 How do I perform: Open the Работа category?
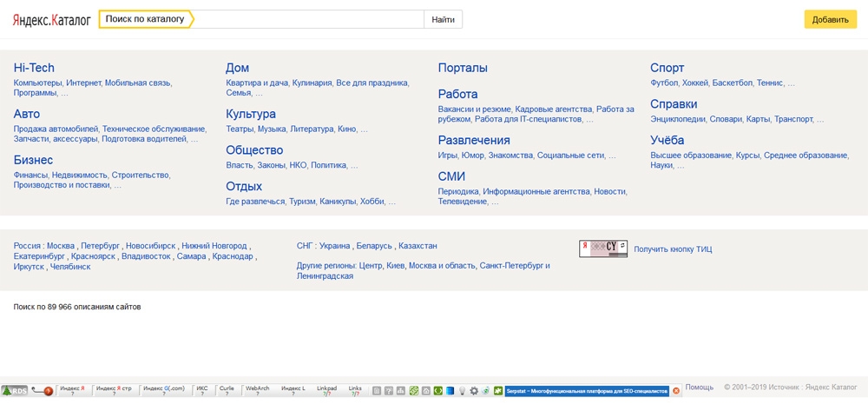click(x=457, y=94)
